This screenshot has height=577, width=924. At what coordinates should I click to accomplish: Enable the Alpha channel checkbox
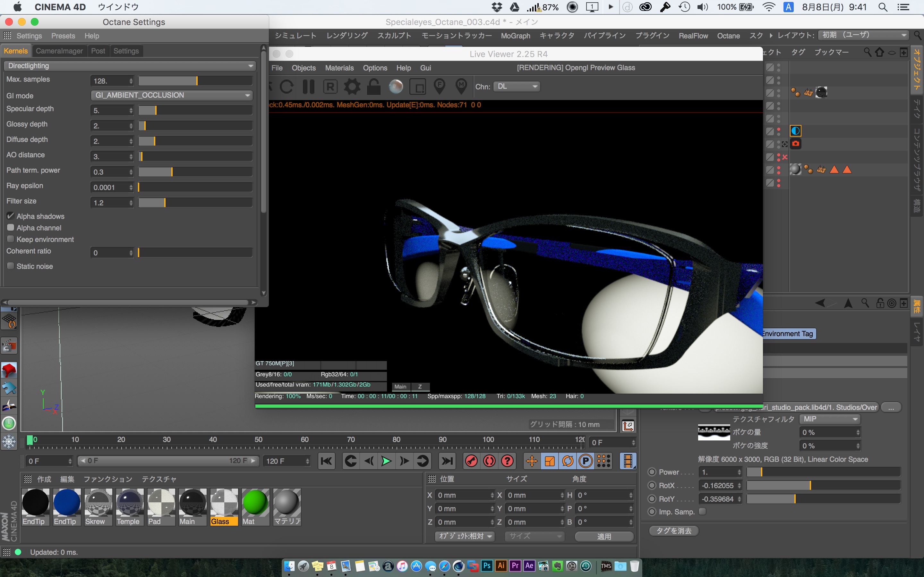pos(11,228)
